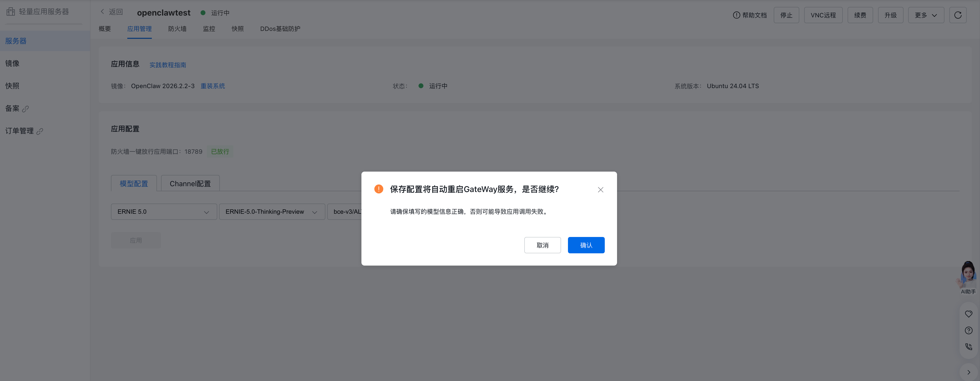Click the heart favorite icon
The width and height of the screenshot is (980, 381).
[968, 314]
